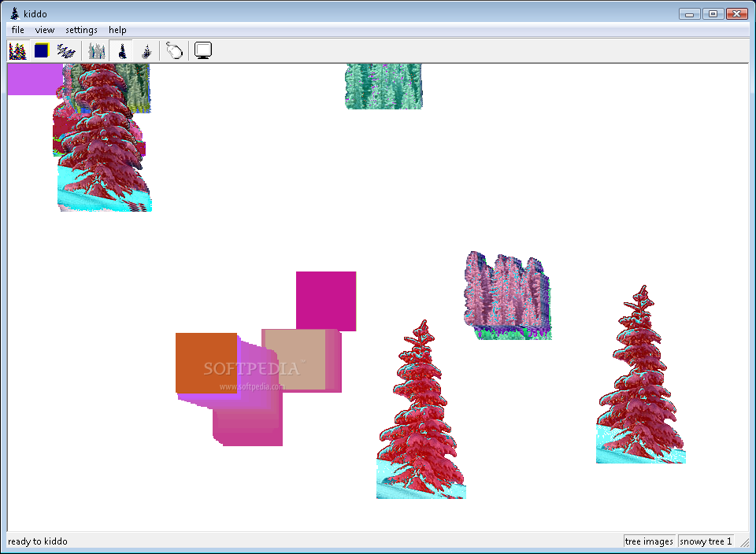The image size is (756, 554).
Task: Pick the gray forest trees image icon
Action: click(97, 50)
